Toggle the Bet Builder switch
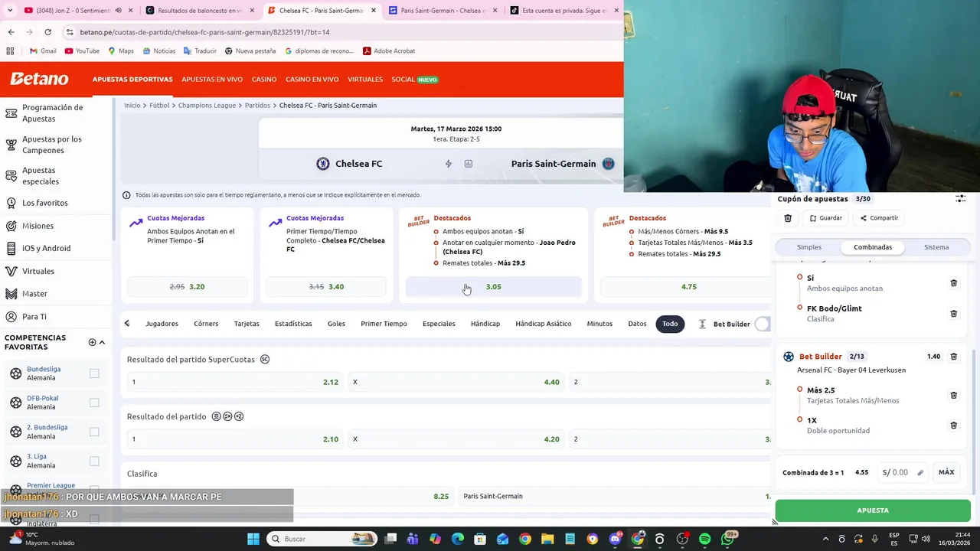This screenshot has width=980, height=551. [x=763, y=324]
